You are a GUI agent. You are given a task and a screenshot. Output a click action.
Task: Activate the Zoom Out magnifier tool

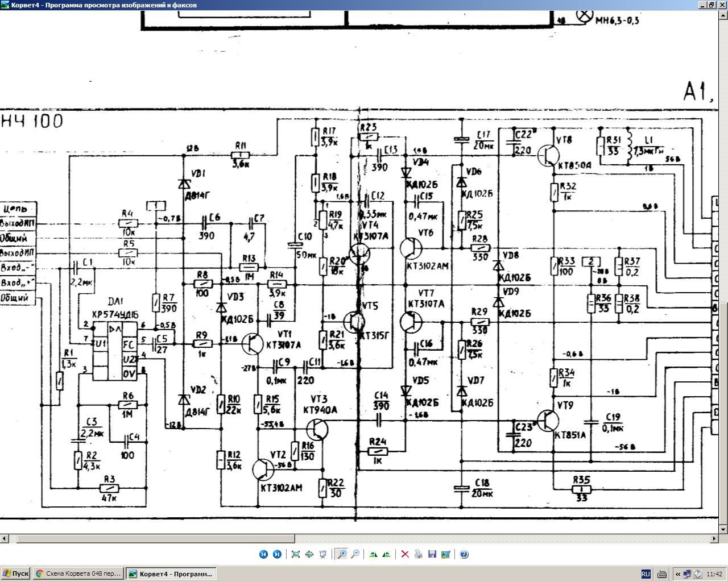(355, 554)
